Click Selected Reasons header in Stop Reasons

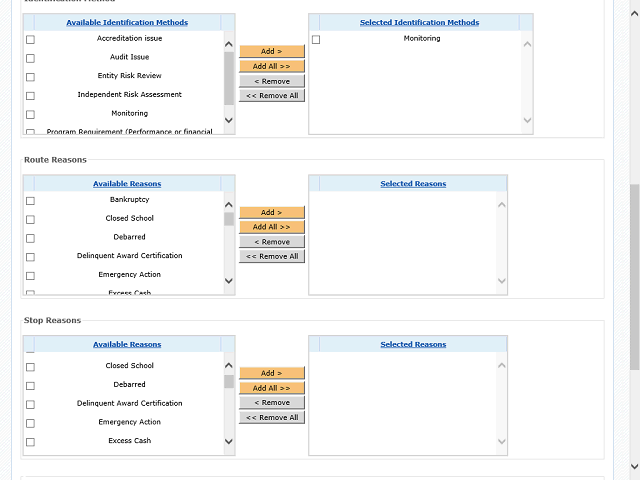[413, 345]
